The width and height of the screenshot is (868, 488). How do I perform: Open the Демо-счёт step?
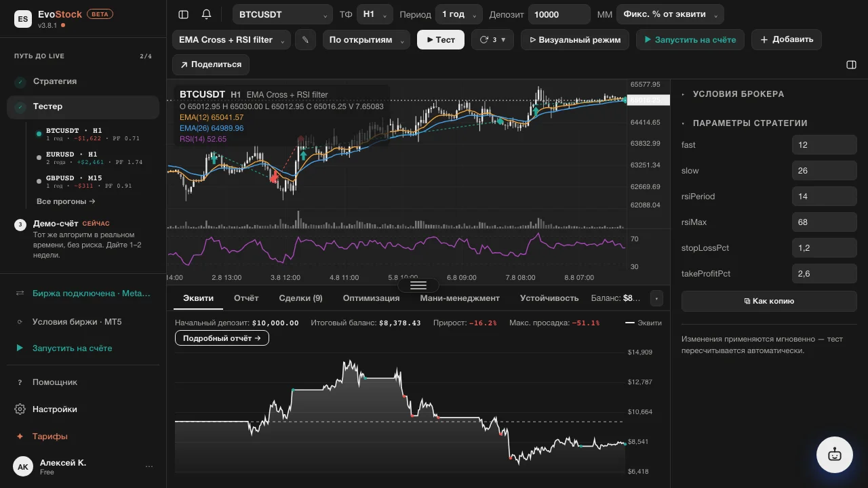(x=83, y=239)
